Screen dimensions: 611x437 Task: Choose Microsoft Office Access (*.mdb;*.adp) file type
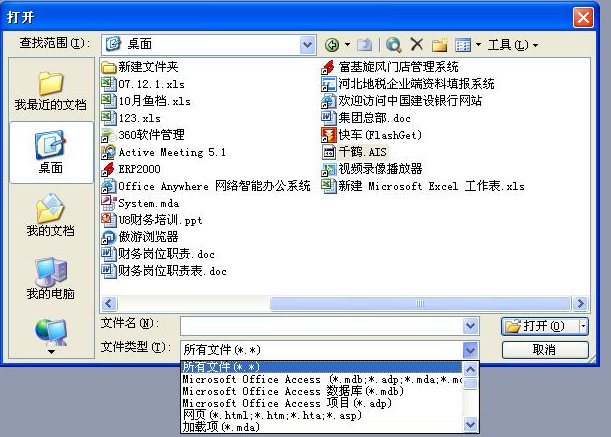321,379
